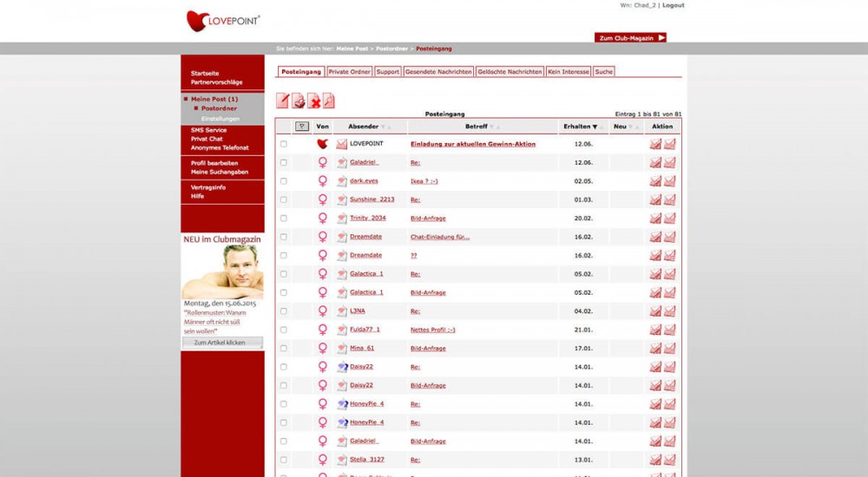Click the Zum Club-Magazin button
Screen dimensions: 868x477
point(630,38)
